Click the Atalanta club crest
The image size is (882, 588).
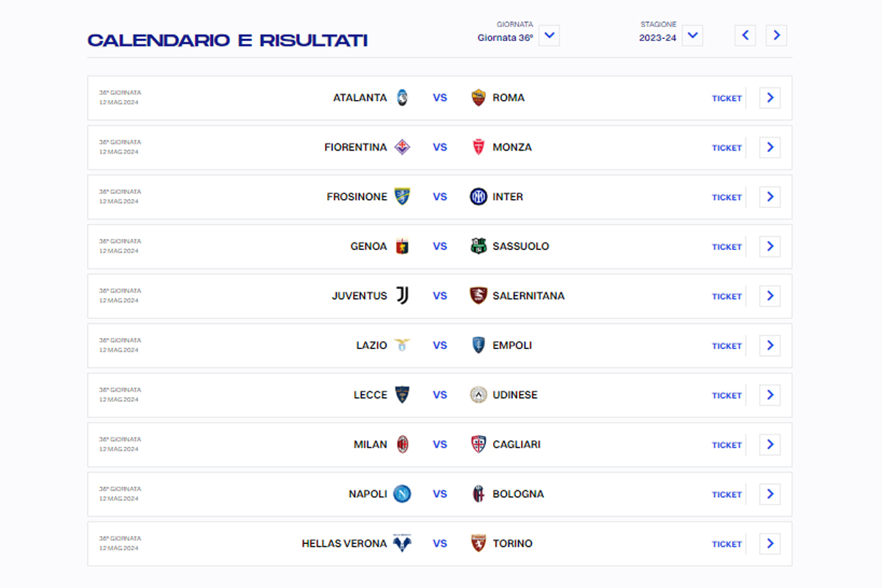[402, 98]
